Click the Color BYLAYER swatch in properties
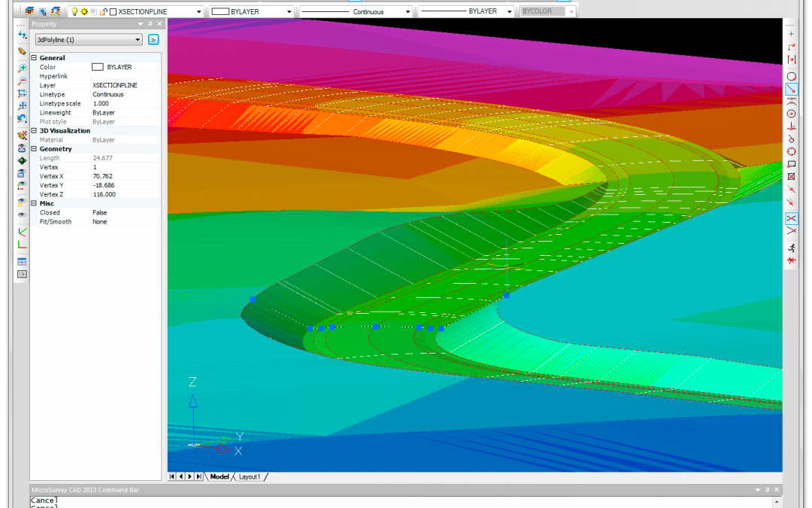Screen dimensions: 812x508 click(98, 67)
